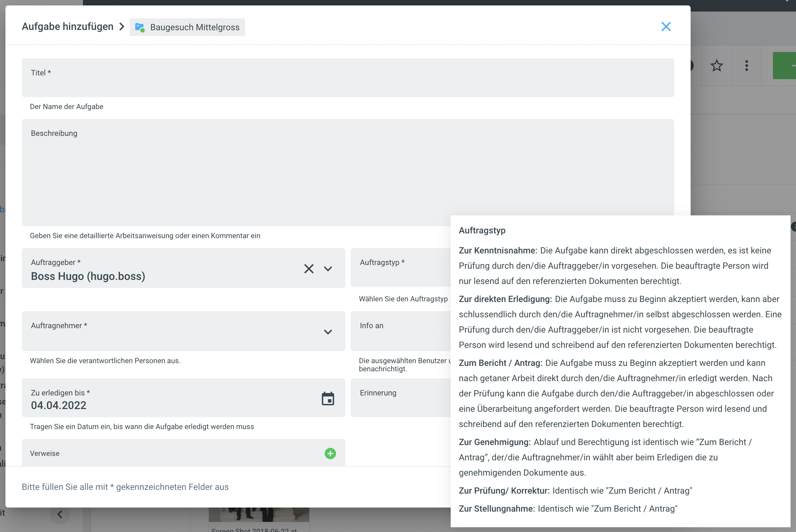Click the breadcrumb arrow after Aufgabe hinzufügen
The width and height of the screenshot is (796, 532).
pos(122,26)
